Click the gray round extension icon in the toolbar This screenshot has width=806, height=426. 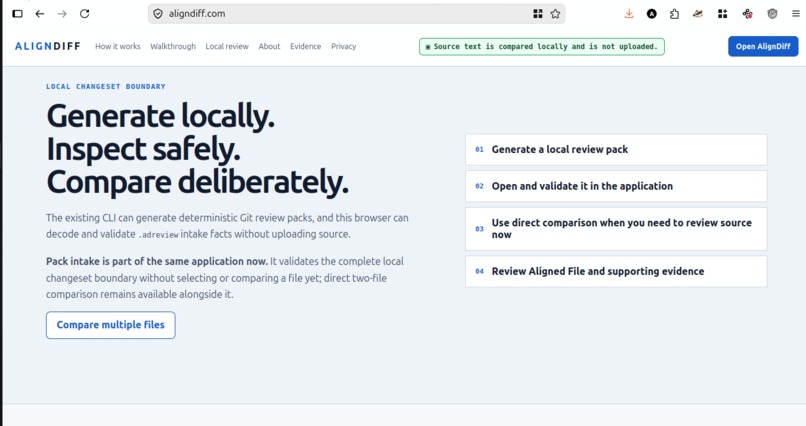pos(772,14)
